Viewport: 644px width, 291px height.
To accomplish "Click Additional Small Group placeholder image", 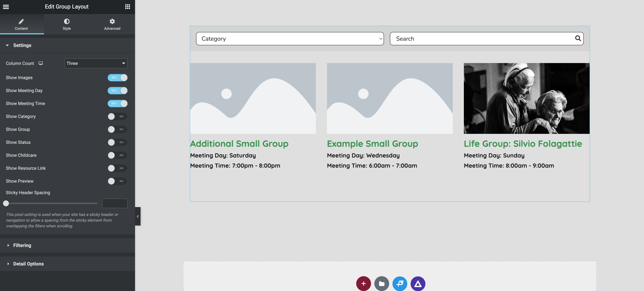I will click(253, 98).
